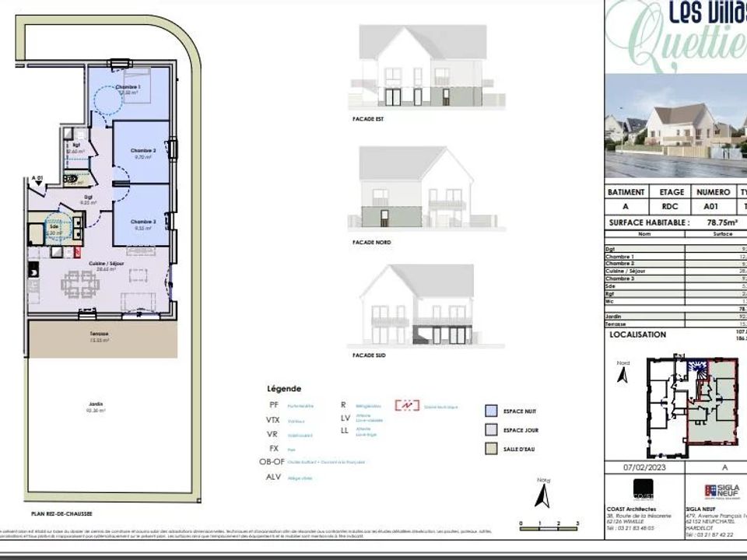Click the SIGLA NEUF logo
This screenshot has width=747, height=560.
[722, 492]
